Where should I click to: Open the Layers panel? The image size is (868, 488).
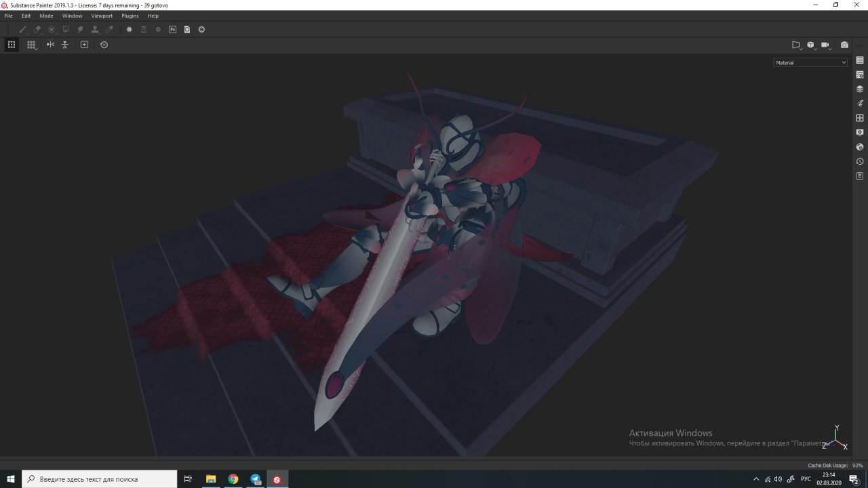click(860, 89)
